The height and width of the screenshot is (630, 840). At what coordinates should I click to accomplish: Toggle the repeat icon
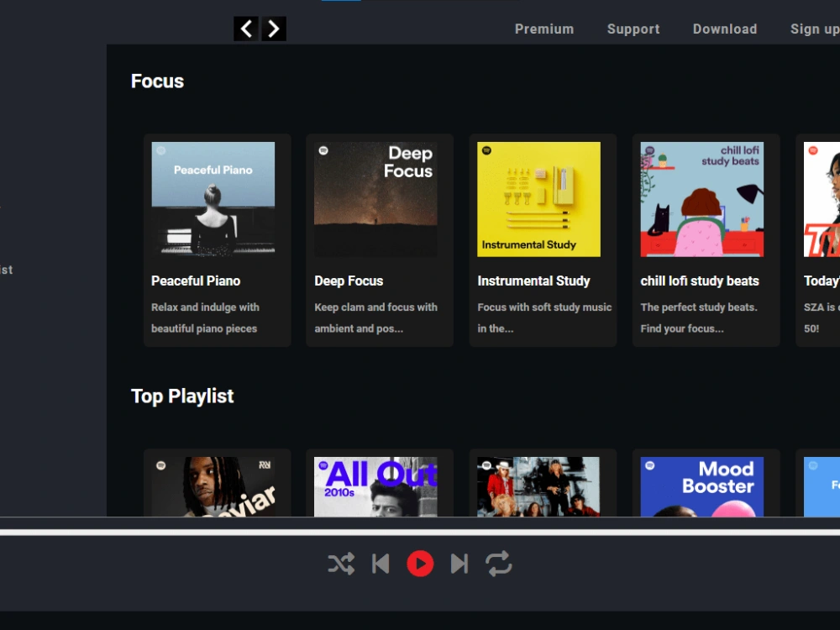pos(499,564)
